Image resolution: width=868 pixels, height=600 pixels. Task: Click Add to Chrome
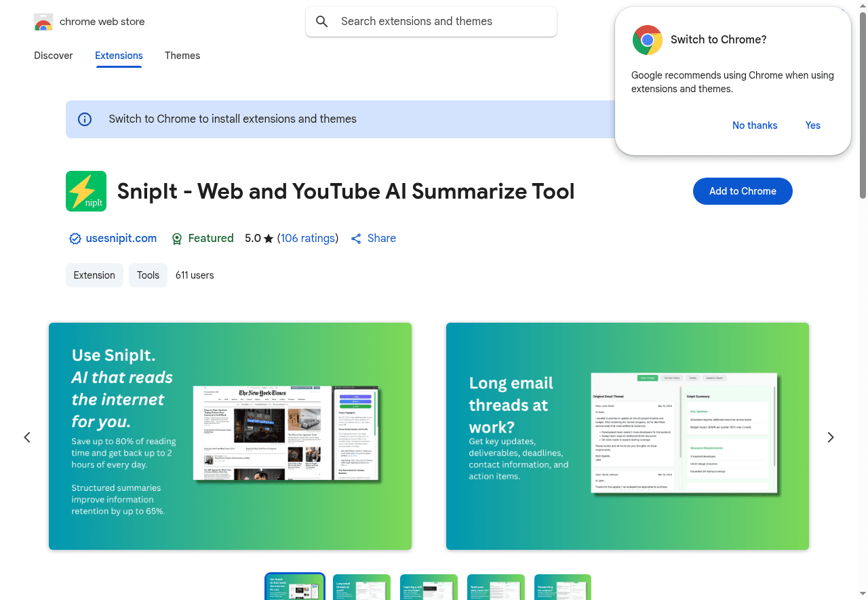coord(742,191)
